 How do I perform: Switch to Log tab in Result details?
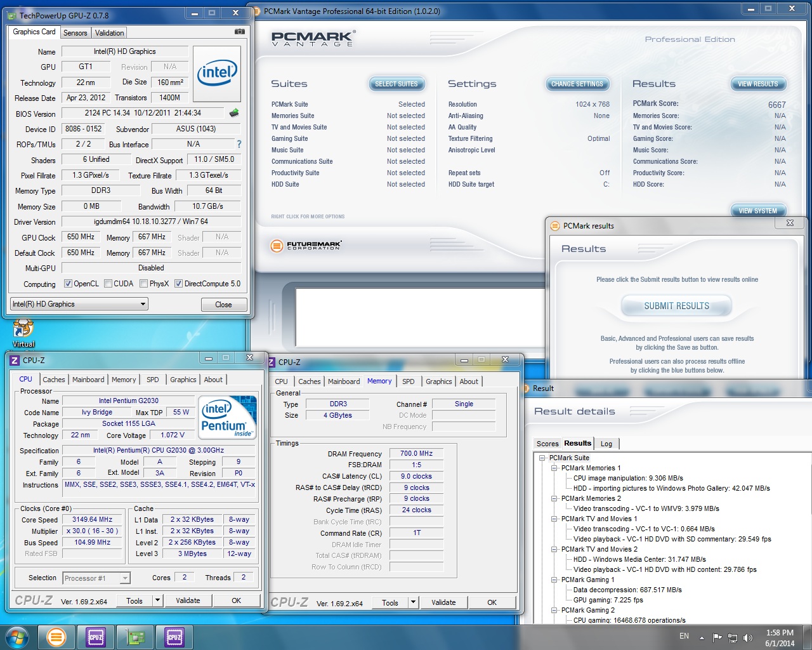pos(606,444)
